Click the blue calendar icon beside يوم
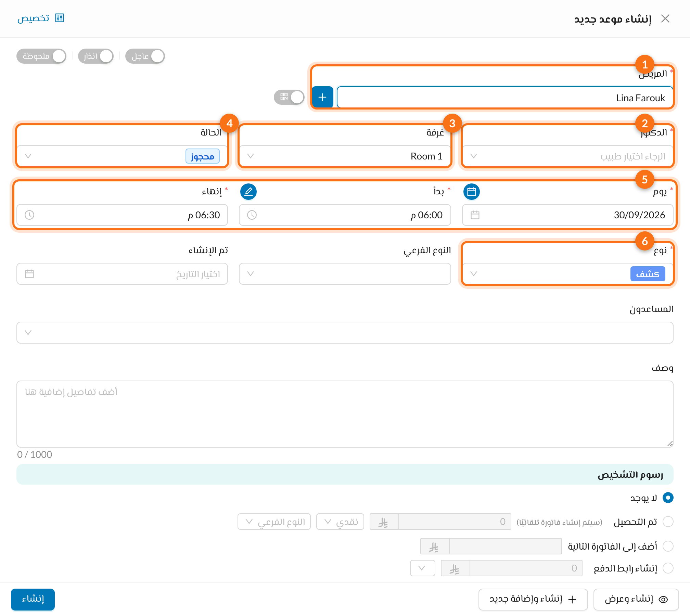The height and width of the screenshot is (616, 690). [471, 192]
